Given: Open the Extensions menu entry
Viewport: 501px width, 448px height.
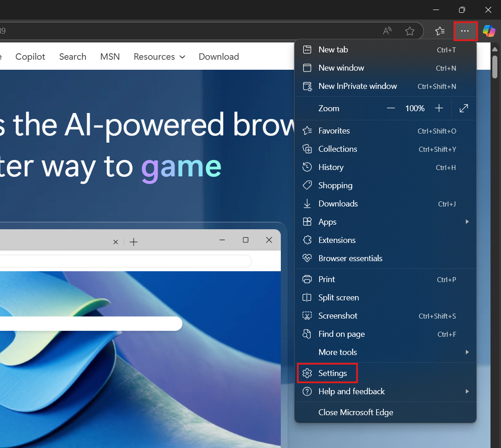Looking at the screenshot, I should tap(337, 240).
